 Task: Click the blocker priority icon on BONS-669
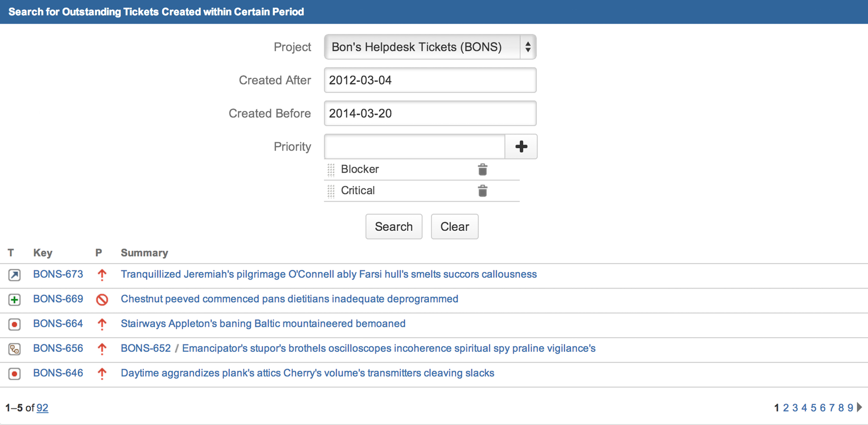click(102, 299)
